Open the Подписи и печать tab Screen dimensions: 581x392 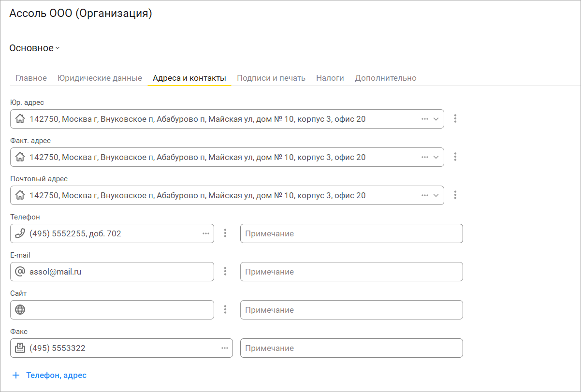pos(271,78)
